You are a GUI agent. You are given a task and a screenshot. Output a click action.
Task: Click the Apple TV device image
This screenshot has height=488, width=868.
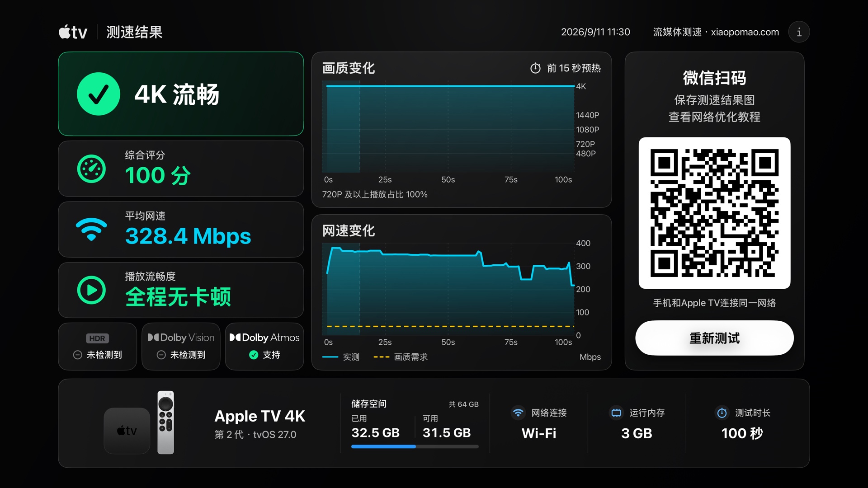tap(127, 431)
